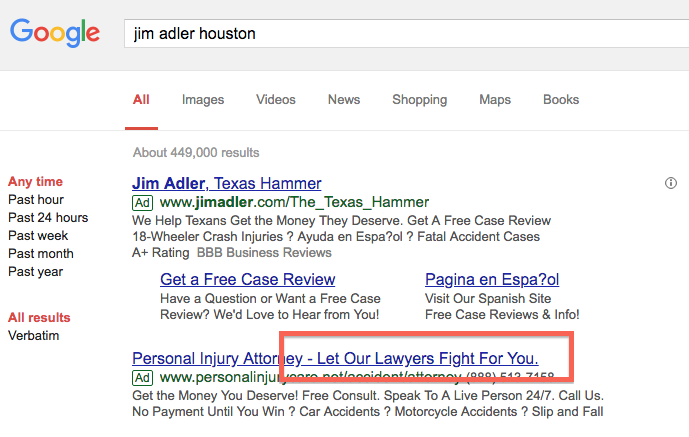This screenshot has width=689, height=437.
Task: Open the Videos tab
Action: point(276,100)
